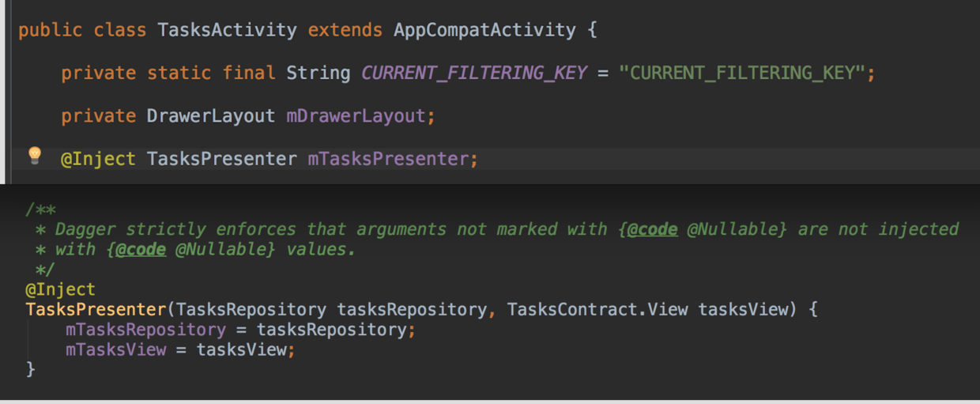
Task: Click the TasksContract.View parameter type
Action: (x=597, y=309)
